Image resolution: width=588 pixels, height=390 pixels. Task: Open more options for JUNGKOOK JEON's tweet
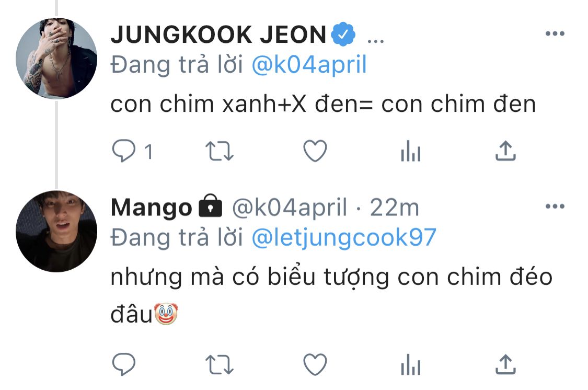555,34
